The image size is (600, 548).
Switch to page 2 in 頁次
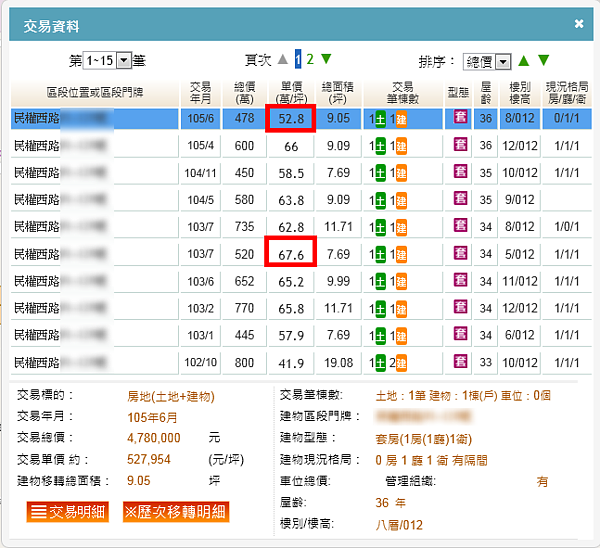click(x=310, y=59)
